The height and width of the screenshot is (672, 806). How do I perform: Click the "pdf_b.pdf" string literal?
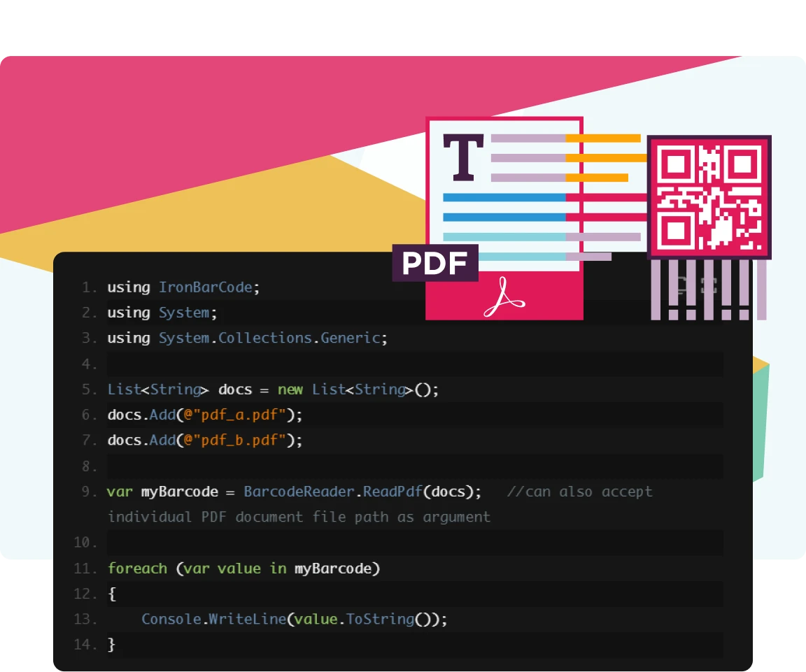click(239, 440)
